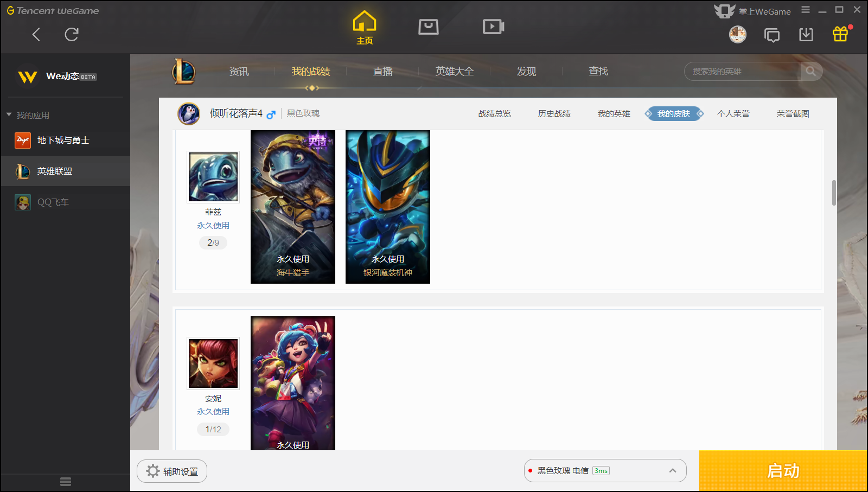
Task: Click the League of Legends logo icon
Action: (x=184, y=72)
